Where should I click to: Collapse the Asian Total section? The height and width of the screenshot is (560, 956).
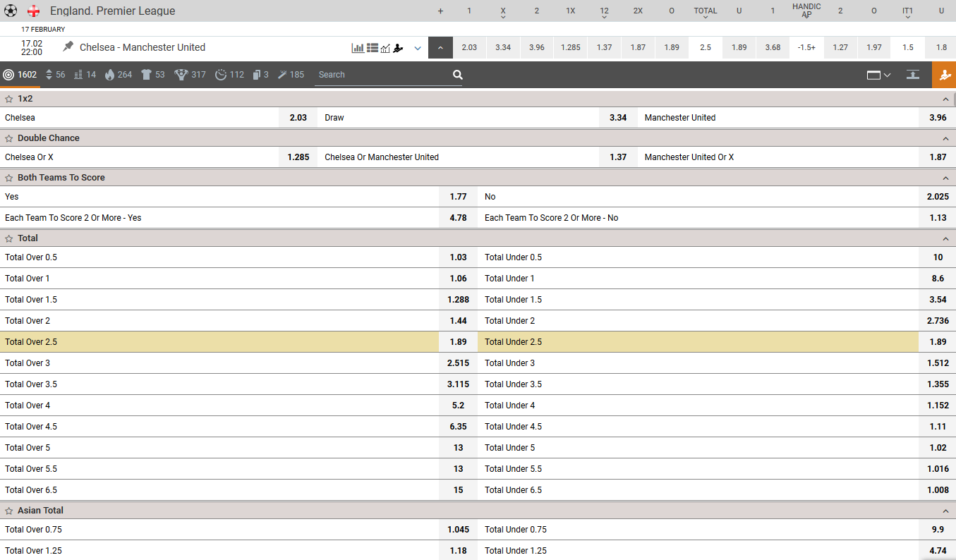click(945, 511)
